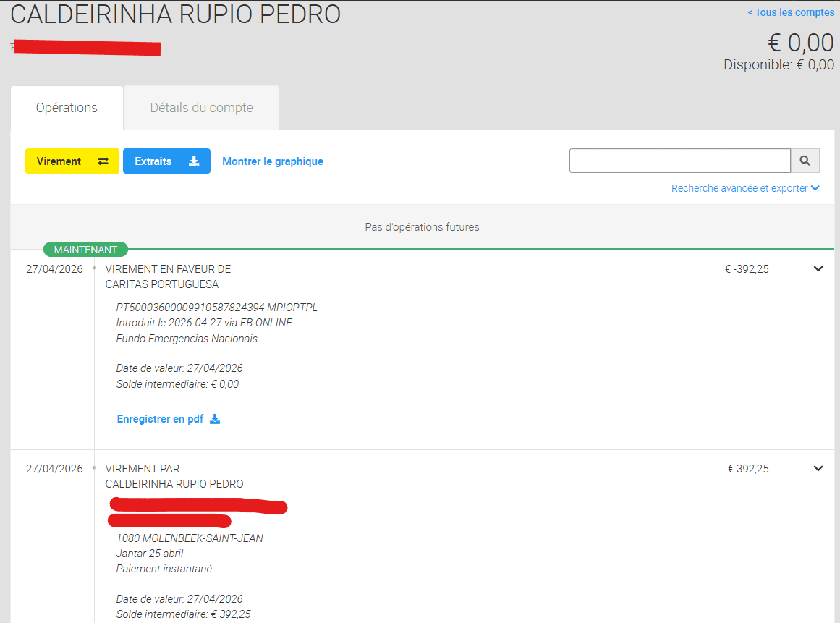Go back via Tous les comptes link

coord(791,12)
